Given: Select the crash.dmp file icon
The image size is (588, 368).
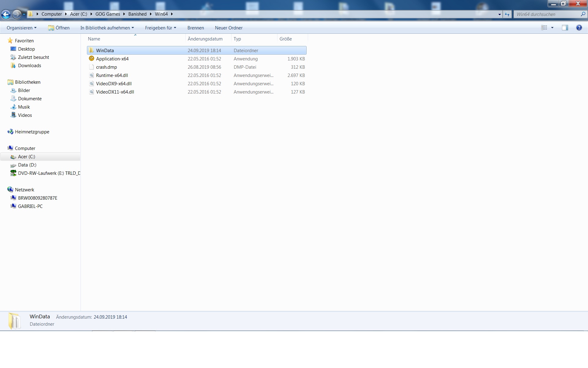Looking at the screenshot, I should pyautogui.click(x=91, y=67).
